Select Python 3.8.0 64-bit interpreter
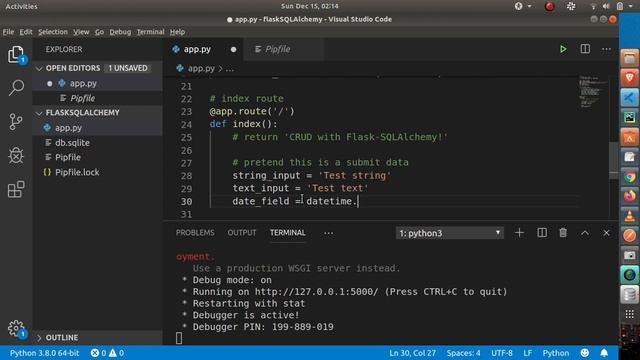This screenshot has width=640, height=360. coord(44,353)
